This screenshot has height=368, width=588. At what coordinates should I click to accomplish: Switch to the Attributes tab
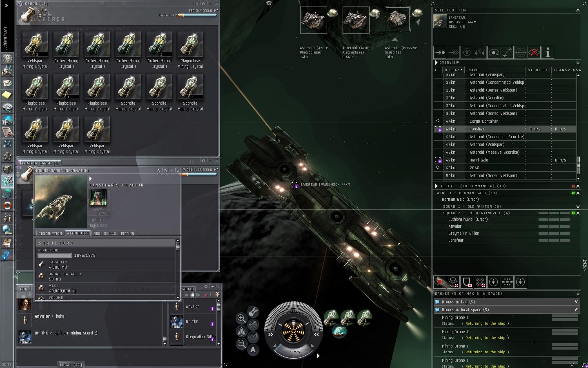(78, 233)
